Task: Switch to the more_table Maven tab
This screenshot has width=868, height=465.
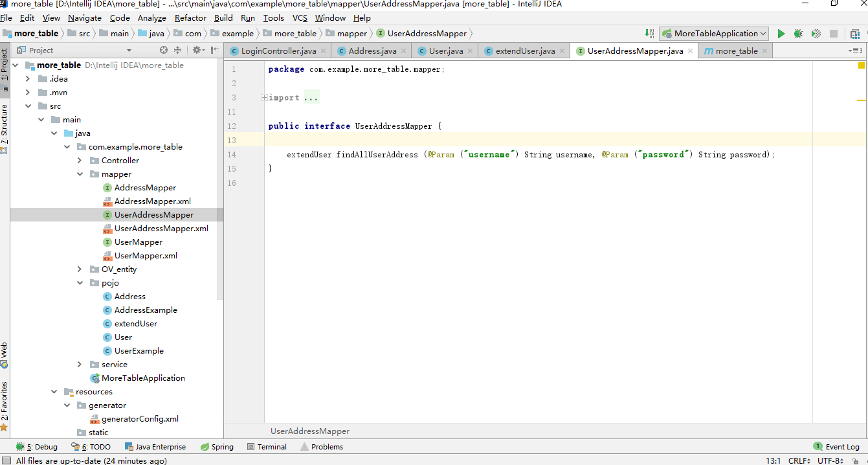Action: [736, 51]
